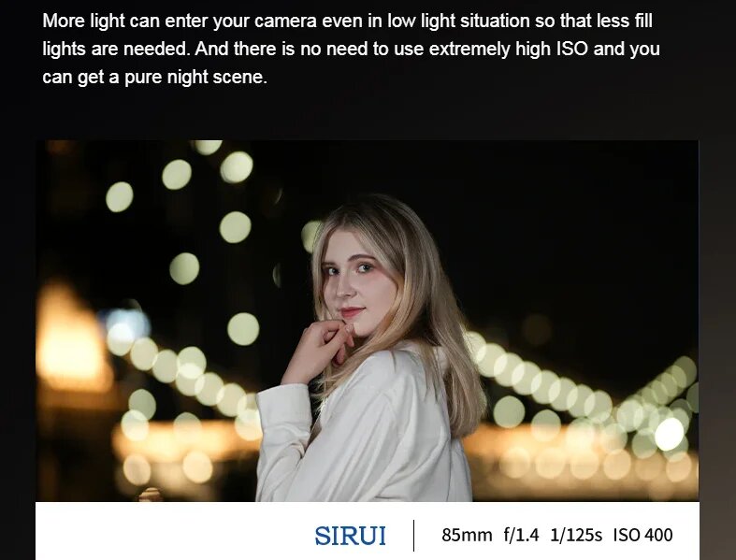Select the f/1.4 aperture text

coord(521,535)
